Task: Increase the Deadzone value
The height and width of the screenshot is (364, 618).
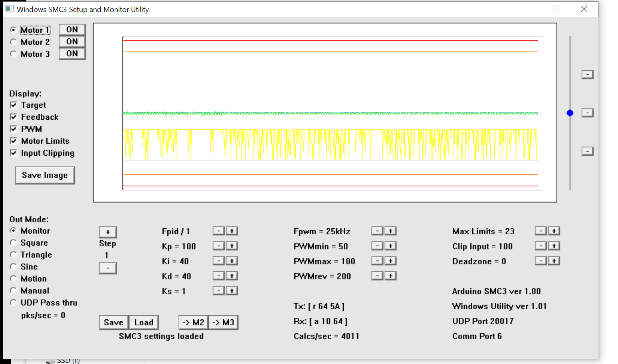Action: point(554,261)
